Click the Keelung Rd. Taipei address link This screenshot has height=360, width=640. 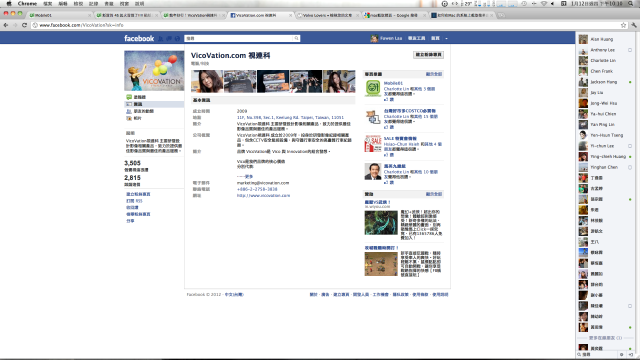(x=290, y=118)
